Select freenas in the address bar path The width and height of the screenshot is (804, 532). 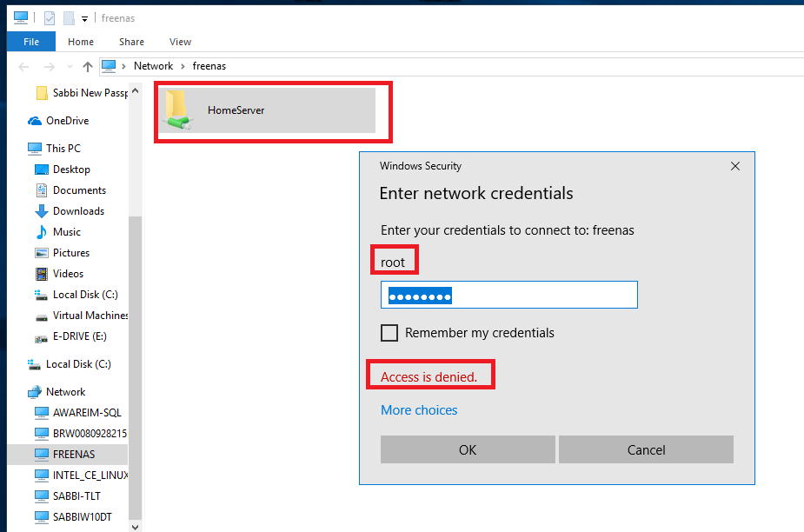click(x=209, y=66)
